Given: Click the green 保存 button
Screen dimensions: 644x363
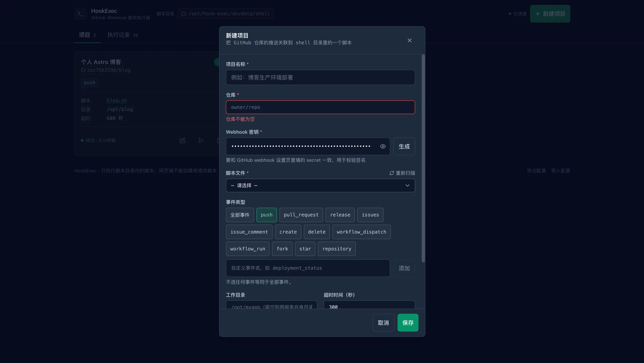Looking at the screenshot, I should 408,323.
